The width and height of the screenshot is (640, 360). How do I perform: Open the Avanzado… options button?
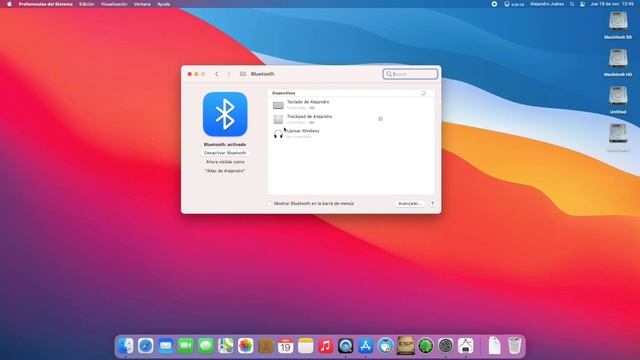pyautogui.click(x=410, y=203)
